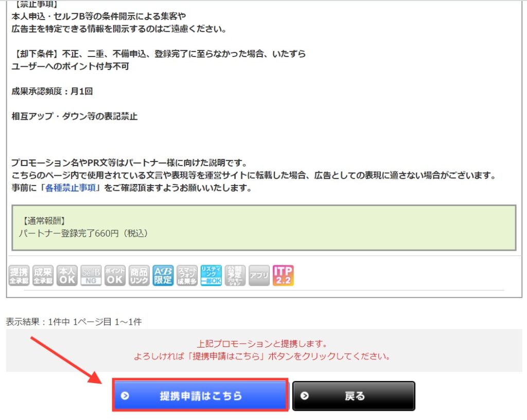Select the blue A8限定 icon
The height and width of the screenshot is (420, 527).
pyautogui.click(x=163, y=276)
